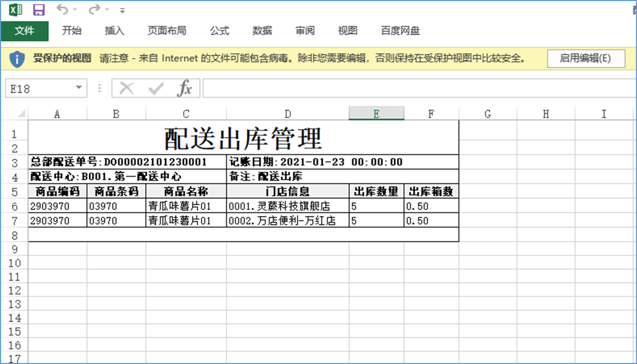This screenshot has width=637, height=364.
Task: Select column D header
Action: pyautogui.click(x=288, y=114)
